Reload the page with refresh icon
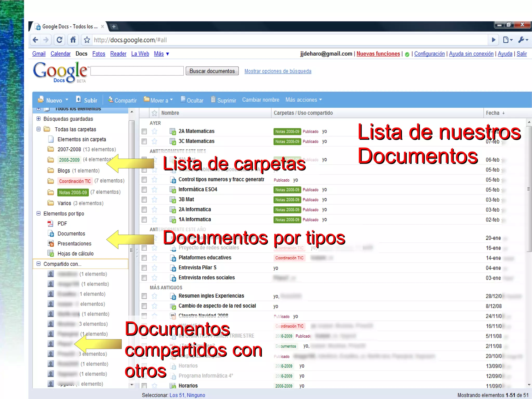This screenshot has height=399, width=532. click(59, 40)
